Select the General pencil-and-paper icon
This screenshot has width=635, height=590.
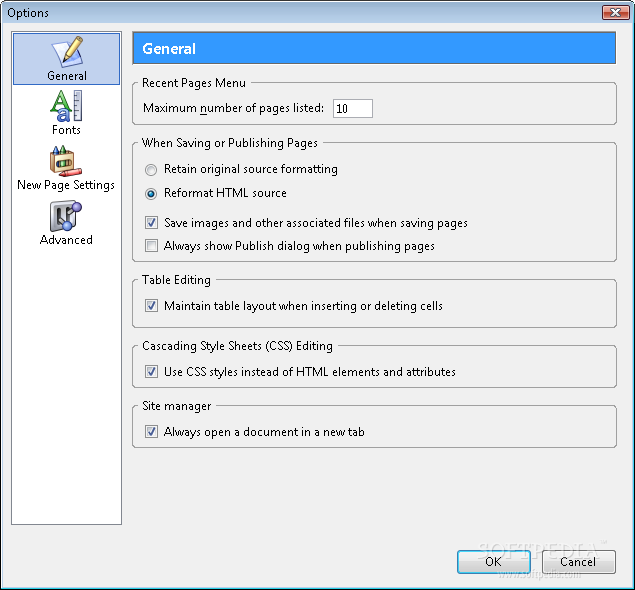67,51
